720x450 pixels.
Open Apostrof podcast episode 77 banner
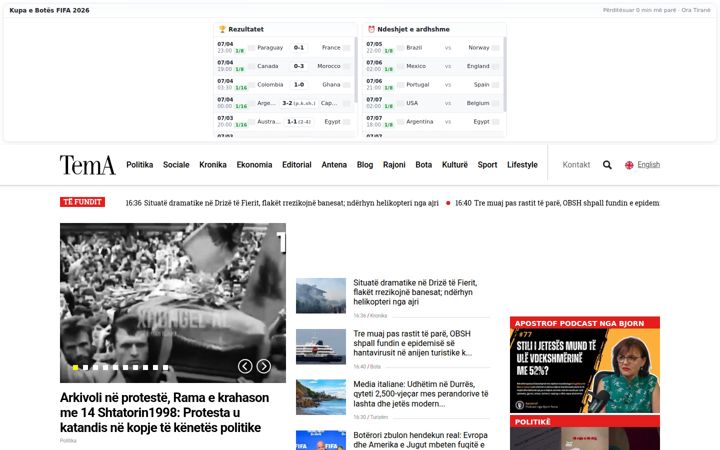point(585,371)
